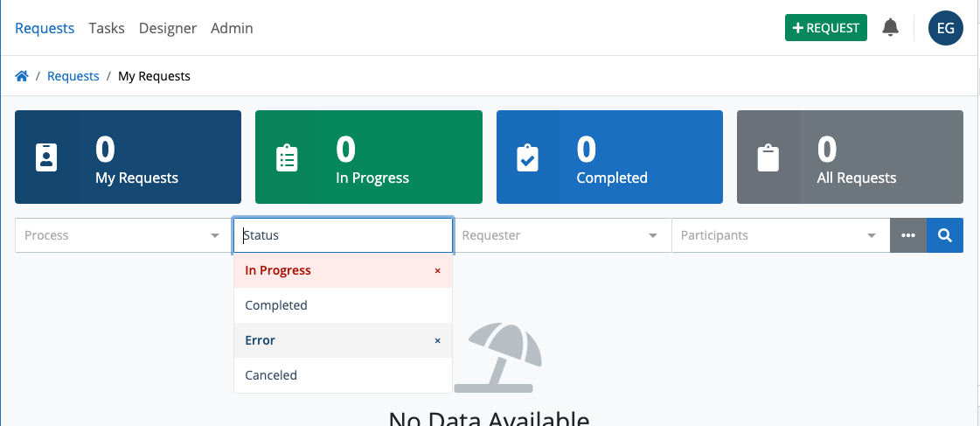This screenshot has width=980, height=426.
Task: Remove the In Progress selection x
Action: (437, 271)
